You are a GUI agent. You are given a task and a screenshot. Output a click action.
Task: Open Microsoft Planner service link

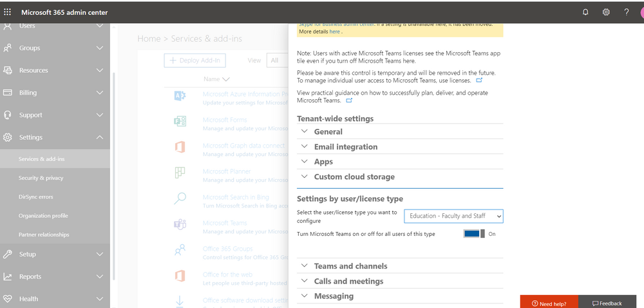[x=227, y=171]
